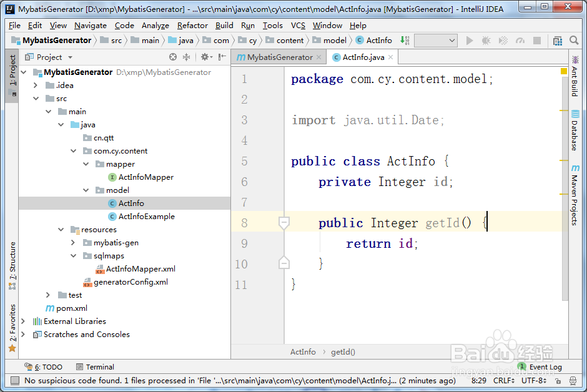The image size is (587, 392).
Task: Open the Refactor menu
Action: coord(192,26)
